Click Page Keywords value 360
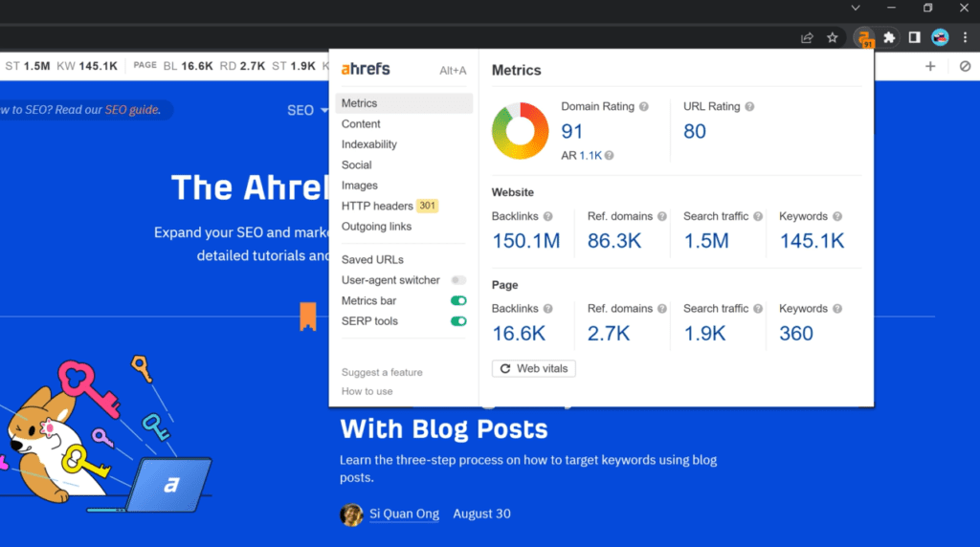Image resolution: width=980 pixels, height=547 pixels. coord(796,334)
